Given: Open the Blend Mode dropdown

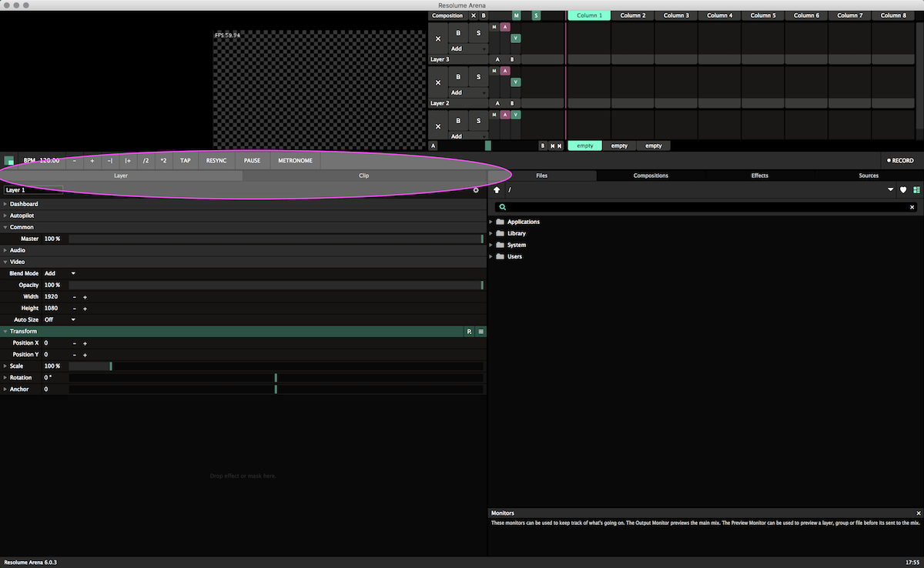Looking at the screenshot, I should point(73,273).
